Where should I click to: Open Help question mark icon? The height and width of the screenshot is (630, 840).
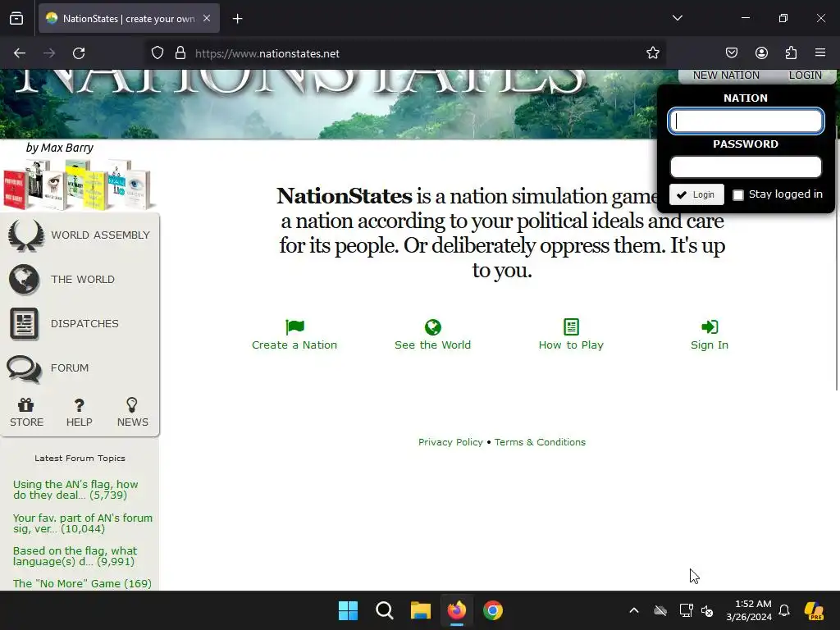coord(79,405)
